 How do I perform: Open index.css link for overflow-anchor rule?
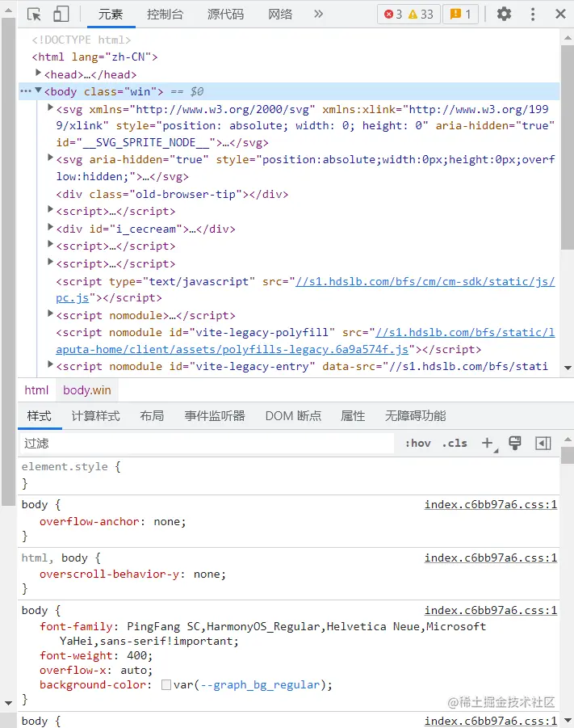[491, 505]
